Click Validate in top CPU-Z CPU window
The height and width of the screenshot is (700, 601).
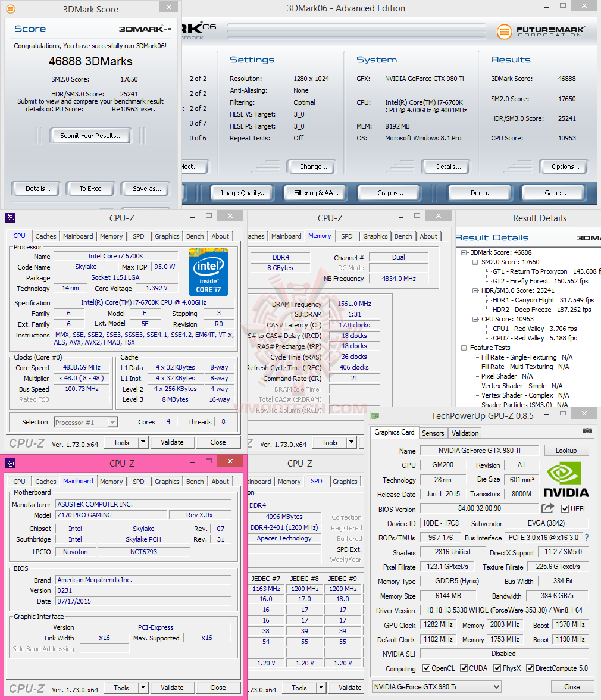172,442
